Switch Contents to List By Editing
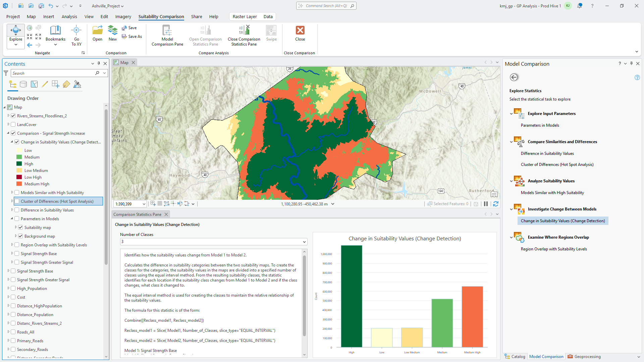Screen dimensions: 644x362 [x=45, y=84]
